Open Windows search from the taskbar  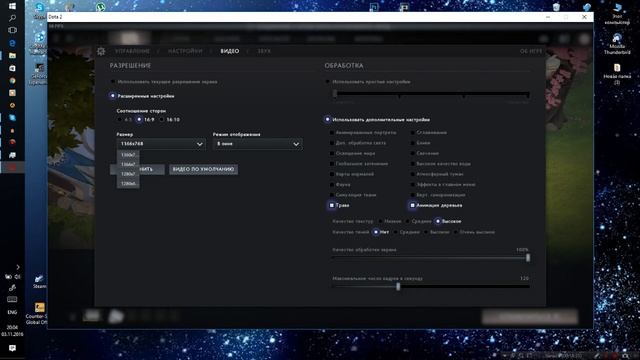click(x=12, y=18)
